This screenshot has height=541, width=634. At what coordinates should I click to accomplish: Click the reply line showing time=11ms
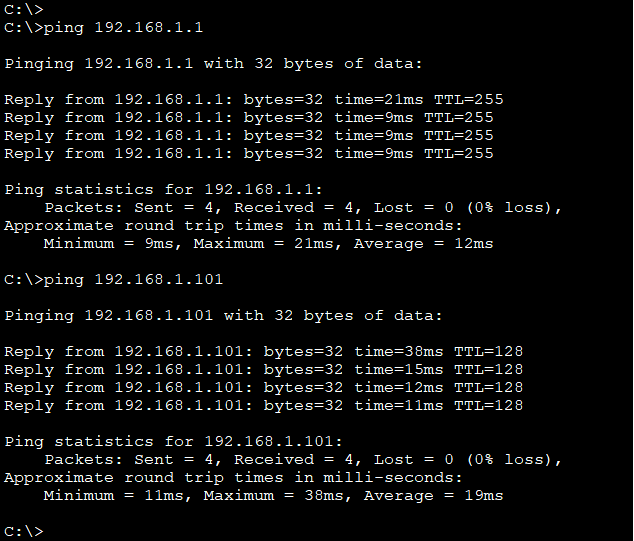263,405
